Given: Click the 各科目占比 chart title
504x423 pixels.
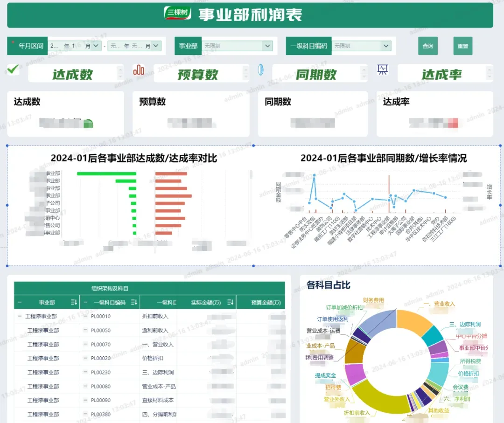Looking at the screenshot, I should coord(328,285).
